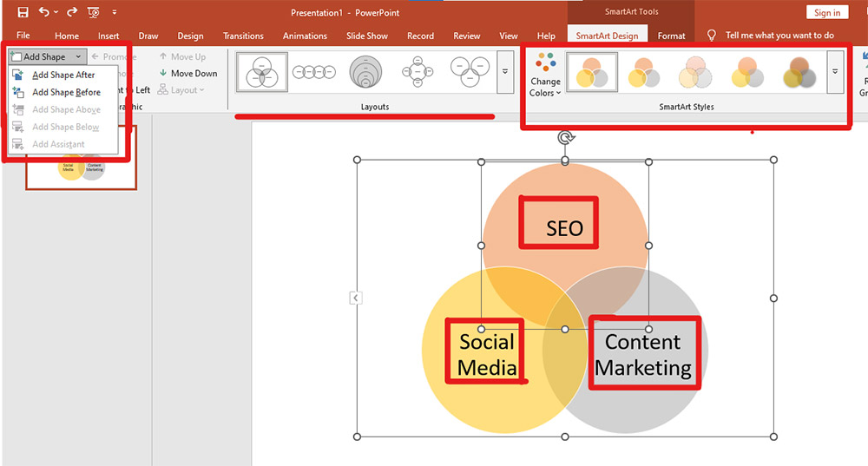The height and width of the screenshot is (466, 868).
Task: Select the Radial Venn layout thumbnail
Action: pos(418,72)
